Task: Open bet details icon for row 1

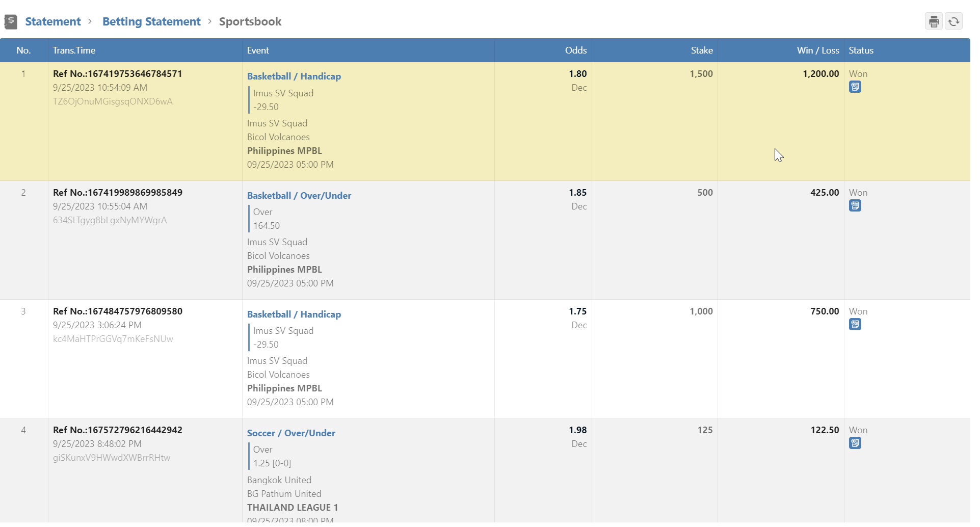Action: (x=855, y=87)
